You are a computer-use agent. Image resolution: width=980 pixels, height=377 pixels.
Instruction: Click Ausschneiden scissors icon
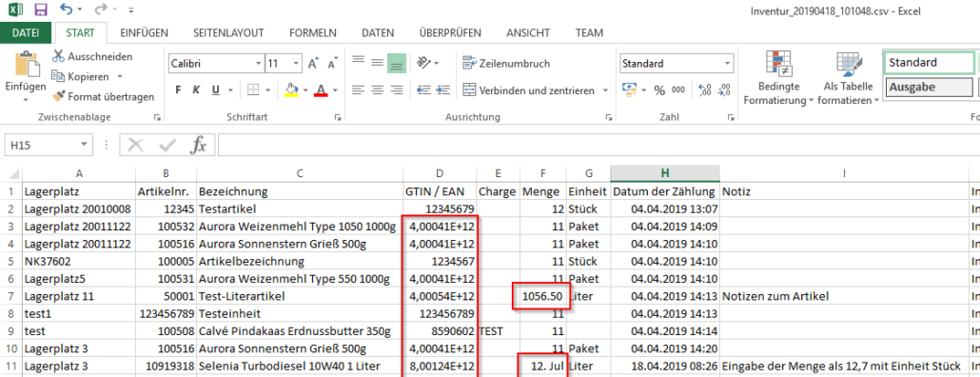[58, 56]
